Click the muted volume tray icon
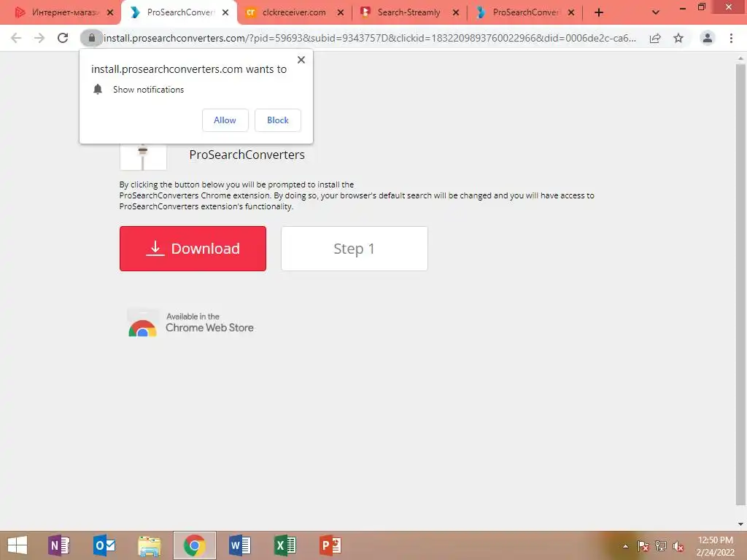Image resolution: width=747 pixels, height=560 pixels. (x=678, y=546)
